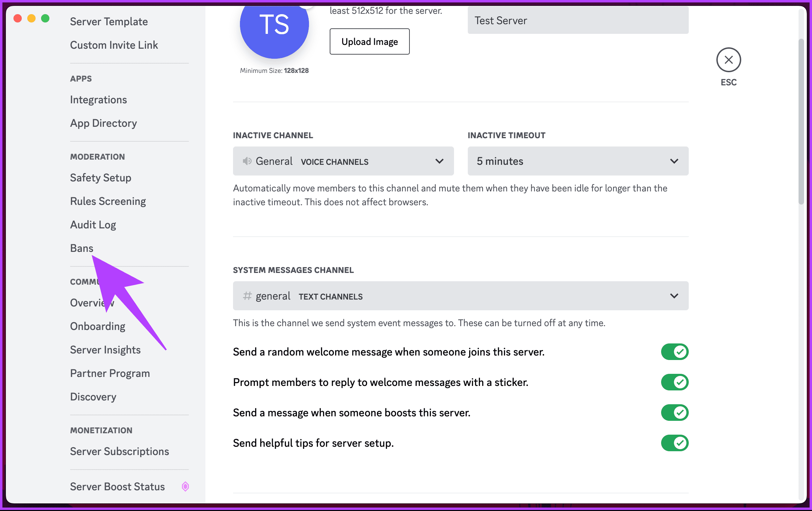Screen dimensions: 812x511
Task: Turn off boost message notifications toggle
Action: (675, 413)
